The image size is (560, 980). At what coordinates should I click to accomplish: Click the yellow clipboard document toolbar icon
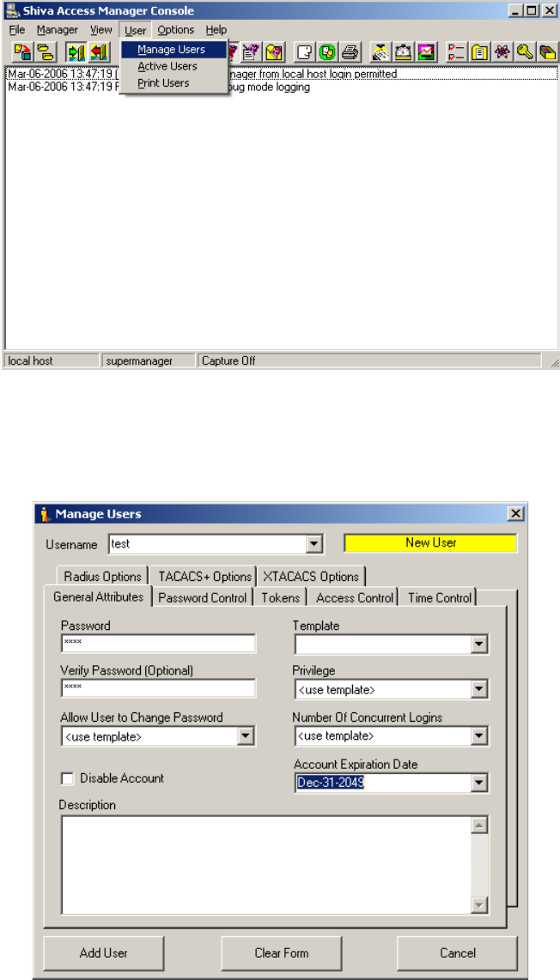tap(478, 51)
